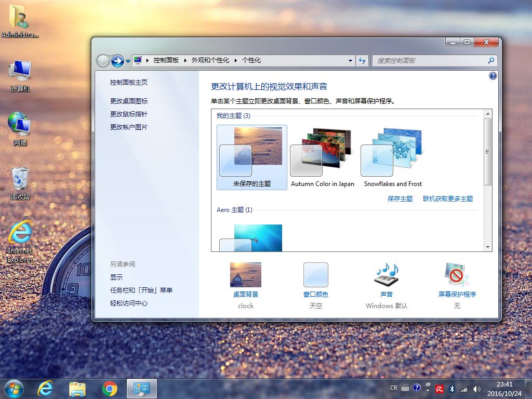
Task: Click the search magnifier icon
Action: (x=490, y=61)
